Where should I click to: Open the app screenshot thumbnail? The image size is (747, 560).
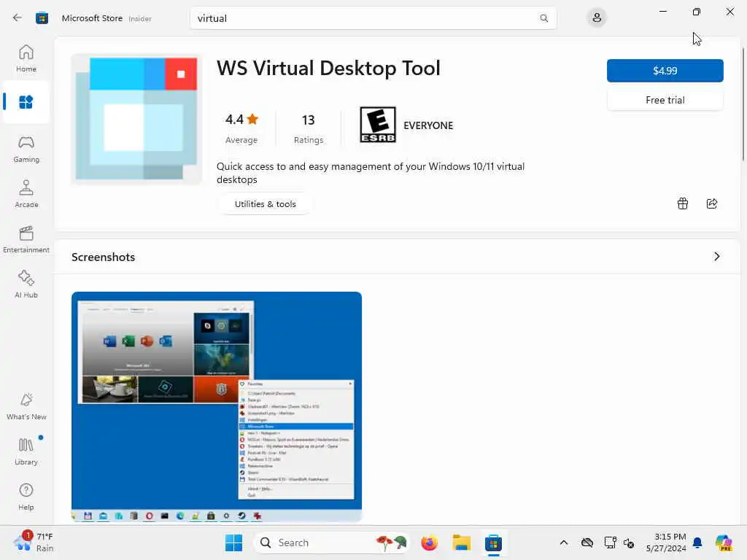click(217, 407)
